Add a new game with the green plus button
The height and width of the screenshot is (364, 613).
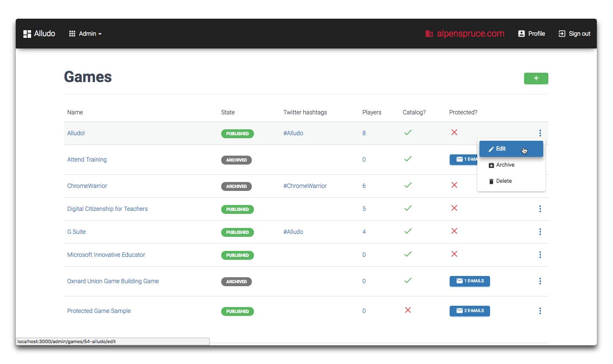536,78
